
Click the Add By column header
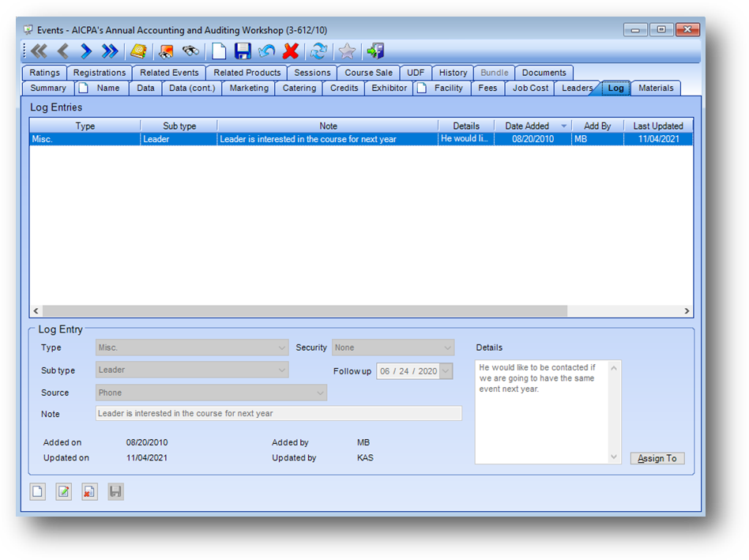pyautogui.click(x=597, y=126)
